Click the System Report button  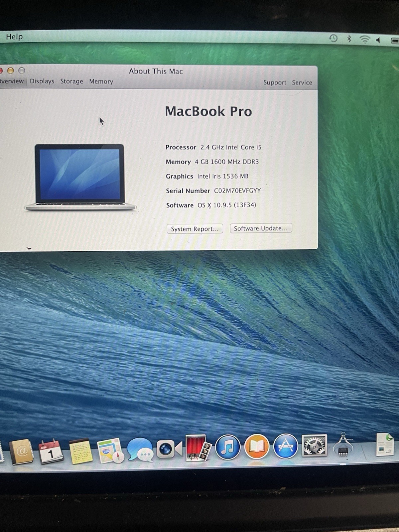coord(195,229)
